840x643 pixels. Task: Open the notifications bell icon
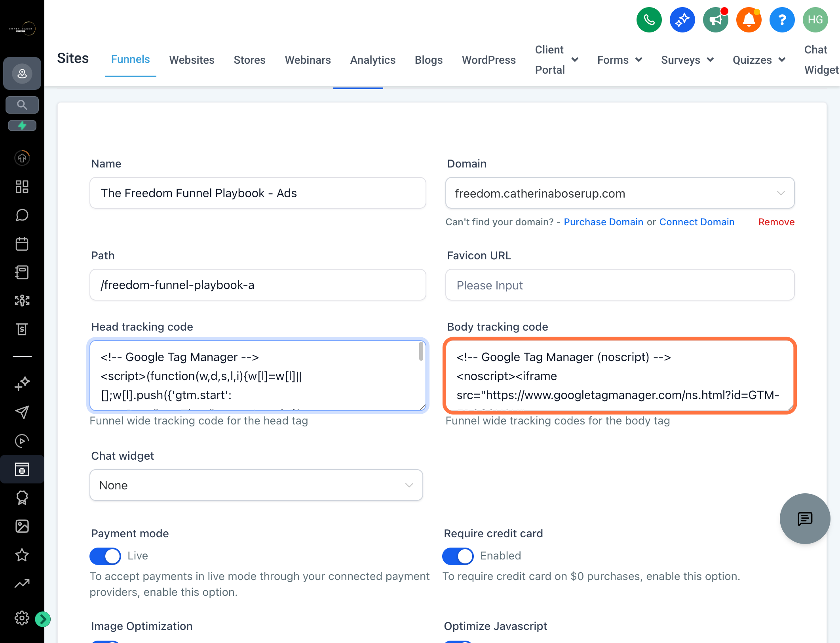coord(749,20)
